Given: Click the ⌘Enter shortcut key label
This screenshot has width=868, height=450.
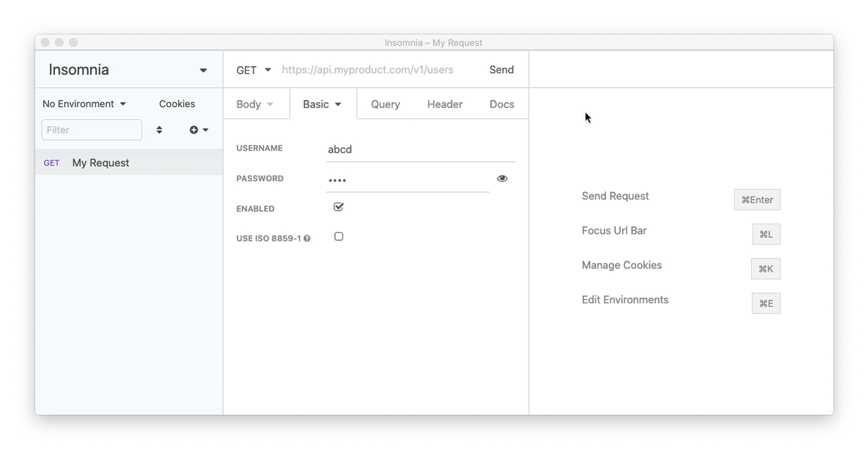Looking at the screenshot, I should (x=757, y=200).
